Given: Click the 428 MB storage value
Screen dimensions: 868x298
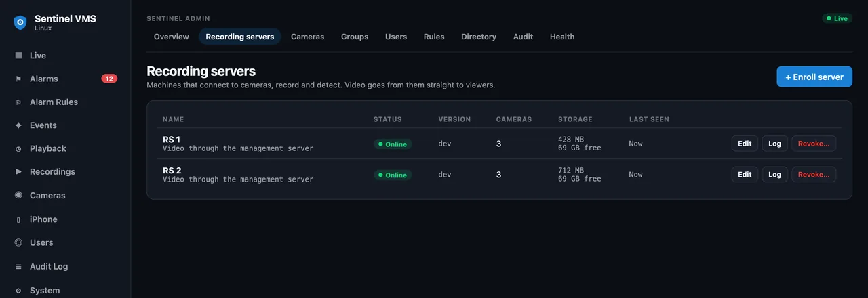Looking at the screenshot, I should [571, 140].
